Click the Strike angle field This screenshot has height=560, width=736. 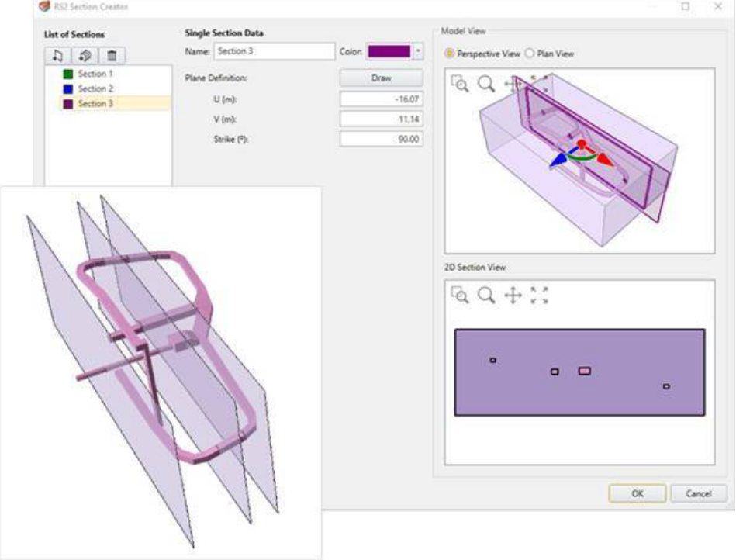point(381,140)
